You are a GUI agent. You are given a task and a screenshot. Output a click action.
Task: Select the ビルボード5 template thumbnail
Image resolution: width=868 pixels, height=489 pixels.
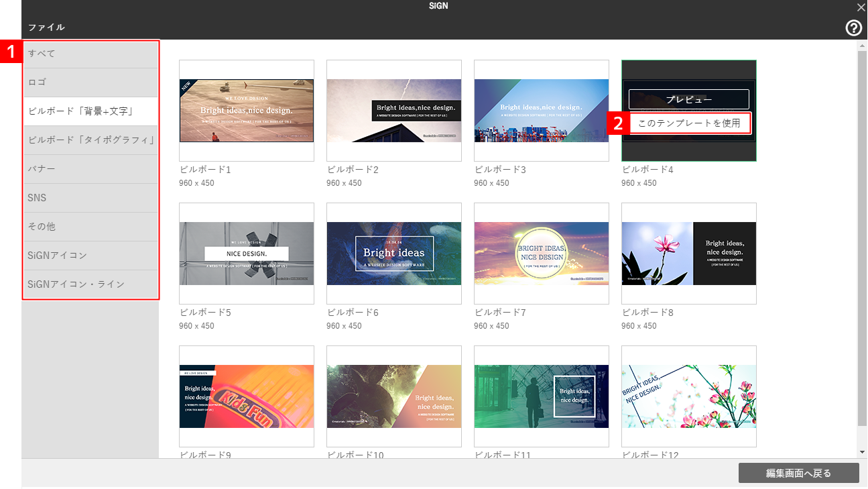click(x=247, y=254)
